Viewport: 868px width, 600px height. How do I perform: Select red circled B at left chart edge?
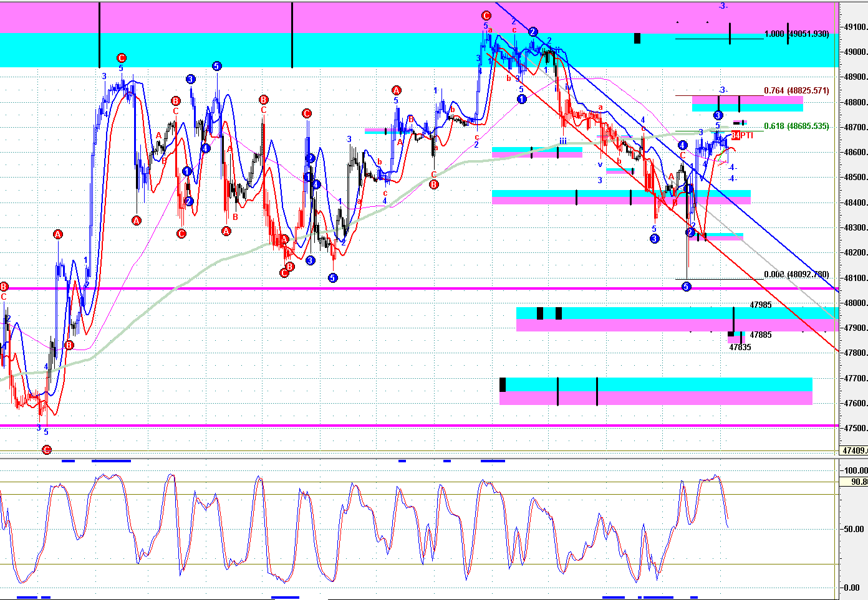pos(4,287)
